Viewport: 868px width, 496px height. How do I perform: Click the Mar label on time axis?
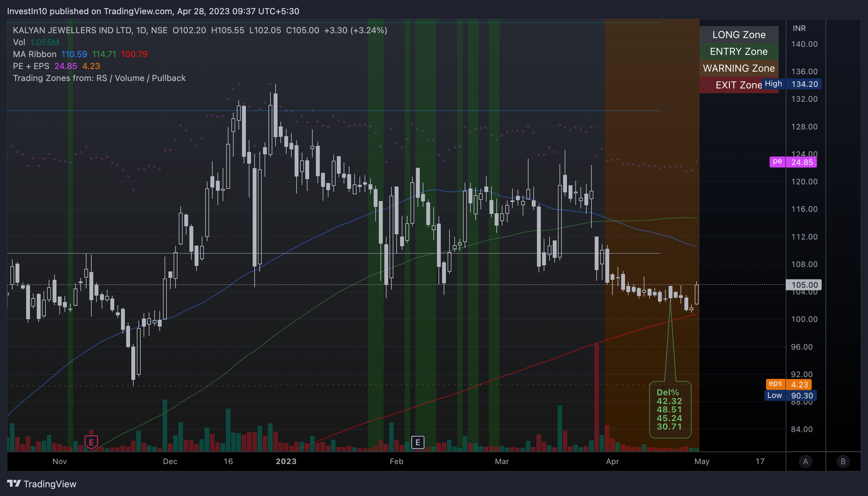502,461
